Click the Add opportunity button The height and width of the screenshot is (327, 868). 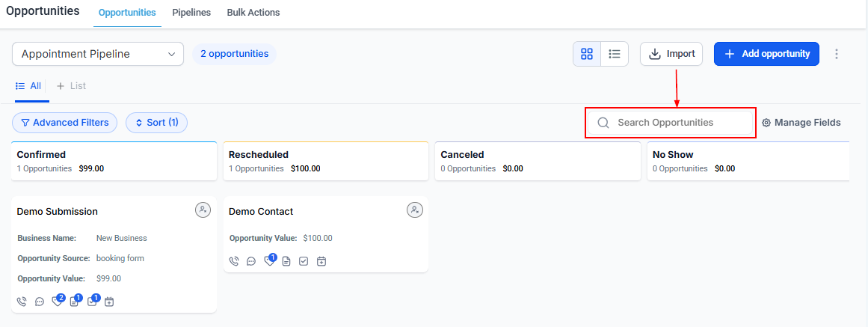click(x=766, y=54)
